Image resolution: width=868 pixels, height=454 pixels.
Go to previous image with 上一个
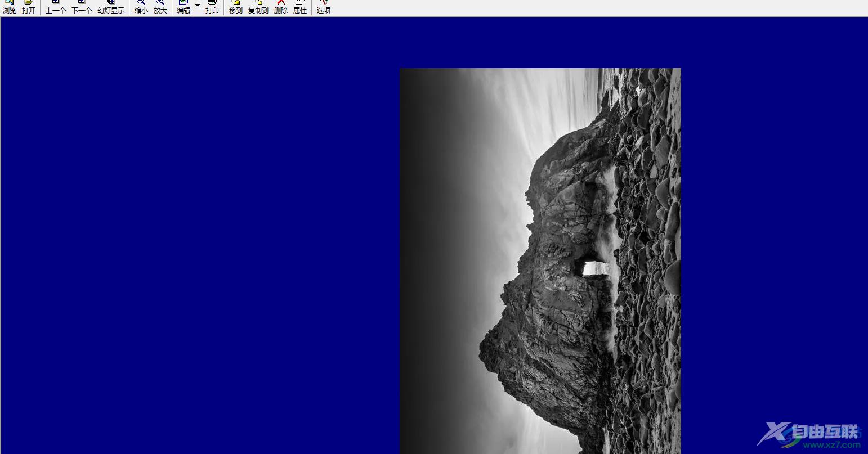click(56, 7)
